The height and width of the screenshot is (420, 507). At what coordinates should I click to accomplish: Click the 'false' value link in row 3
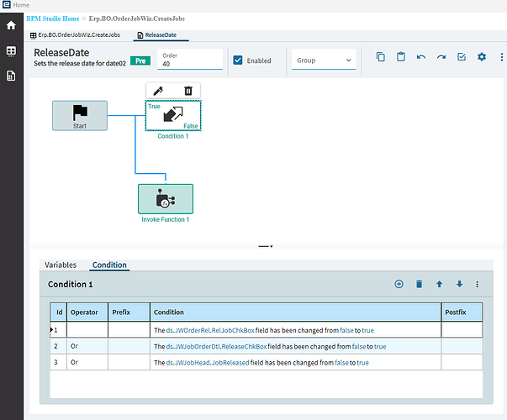click(x=341, y=363)
